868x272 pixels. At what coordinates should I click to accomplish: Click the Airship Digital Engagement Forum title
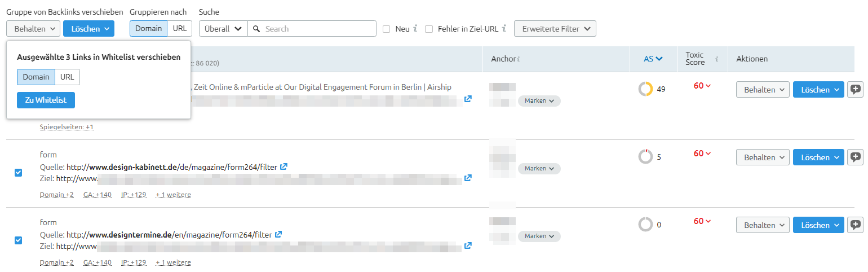point(321,87)
